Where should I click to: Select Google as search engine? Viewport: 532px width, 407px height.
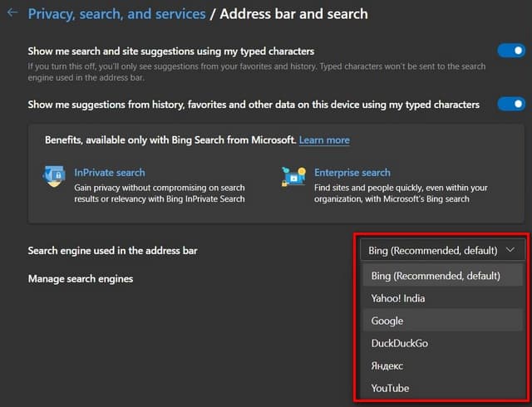tap(443, 321)
